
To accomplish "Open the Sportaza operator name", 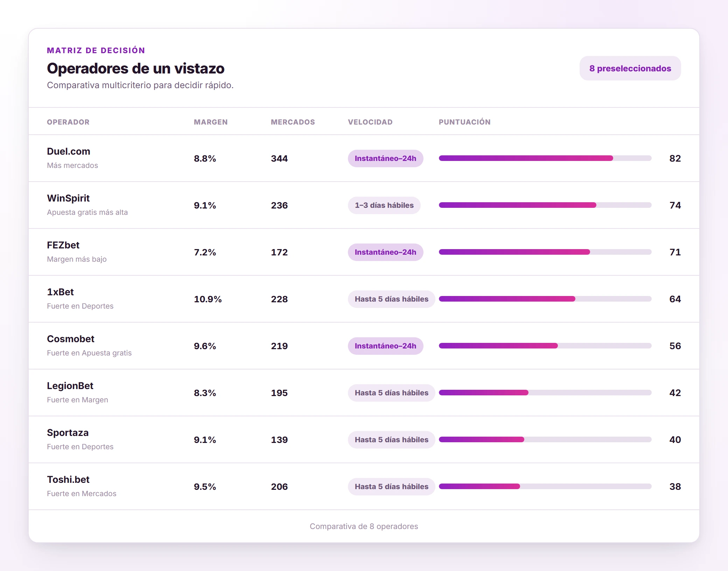I will (68, 433).
